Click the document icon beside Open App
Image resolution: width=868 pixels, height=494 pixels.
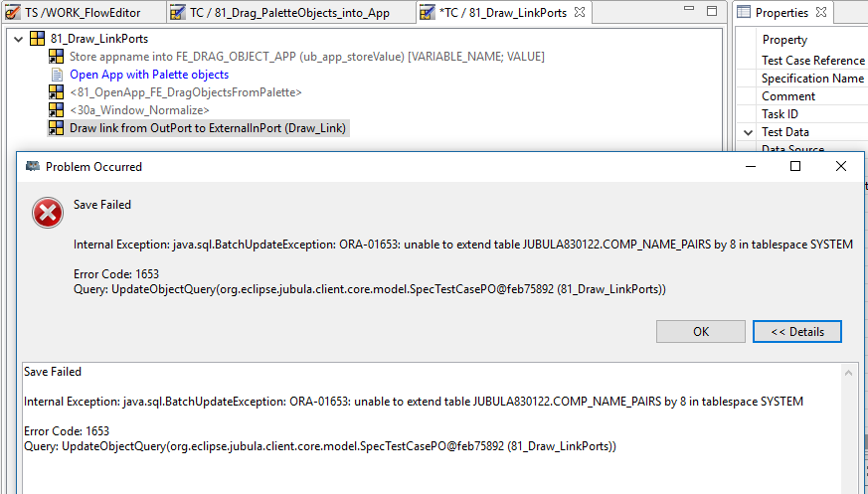pyautogui.click(x=57, y=75)
